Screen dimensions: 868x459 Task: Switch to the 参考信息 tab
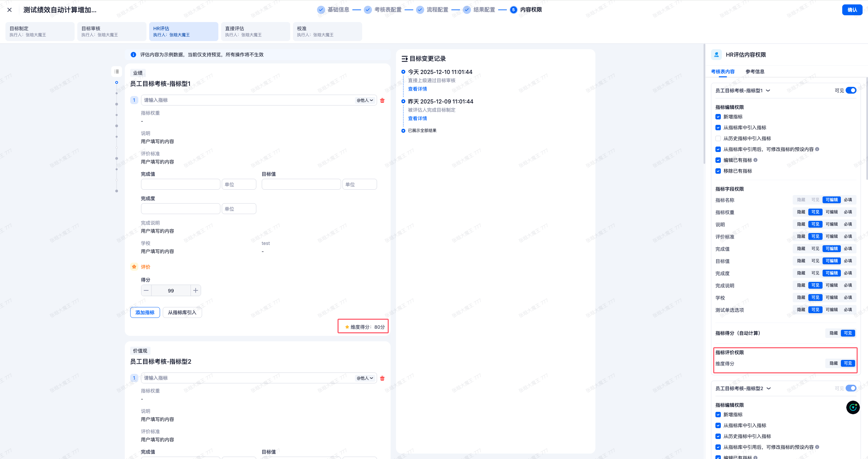[x=755, y=72]
